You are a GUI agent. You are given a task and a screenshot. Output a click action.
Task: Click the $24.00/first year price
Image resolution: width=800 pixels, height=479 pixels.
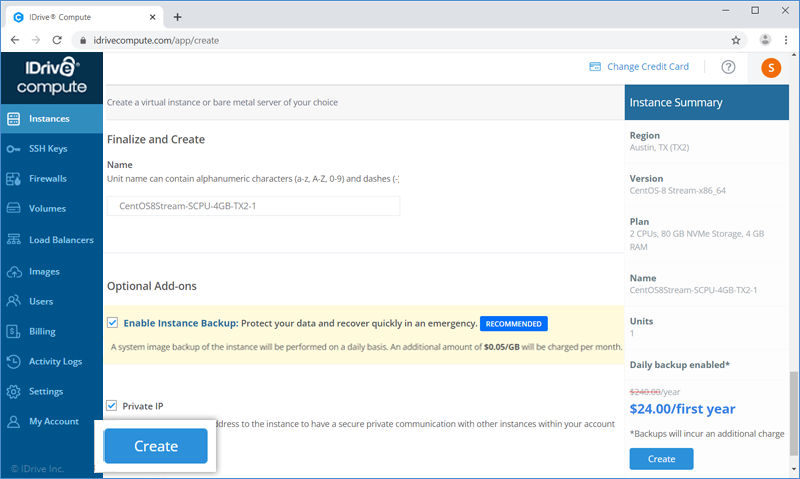pos(682,409)
